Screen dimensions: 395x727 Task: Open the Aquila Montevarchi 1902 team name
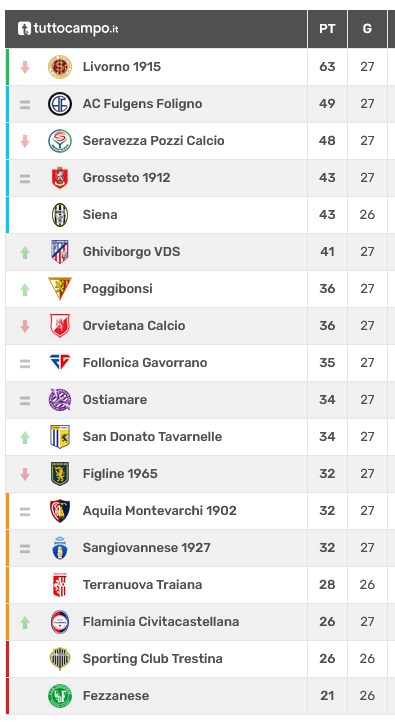[x=160, y=510]
